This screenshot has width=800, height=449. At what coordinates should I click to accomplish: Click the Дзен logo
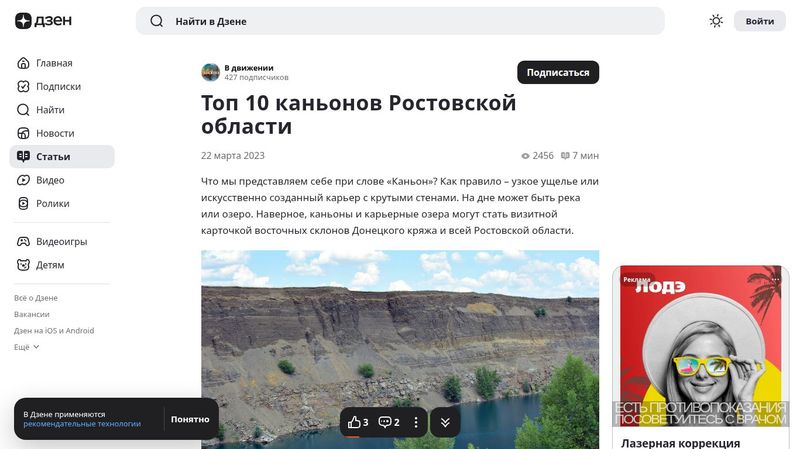[x=43, y=21]
